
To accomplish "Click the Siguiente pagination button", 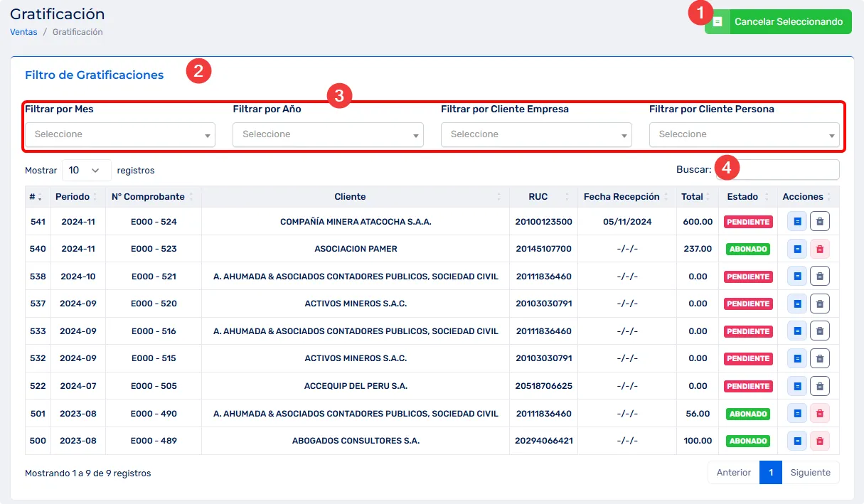I will (x=810, y=473).
